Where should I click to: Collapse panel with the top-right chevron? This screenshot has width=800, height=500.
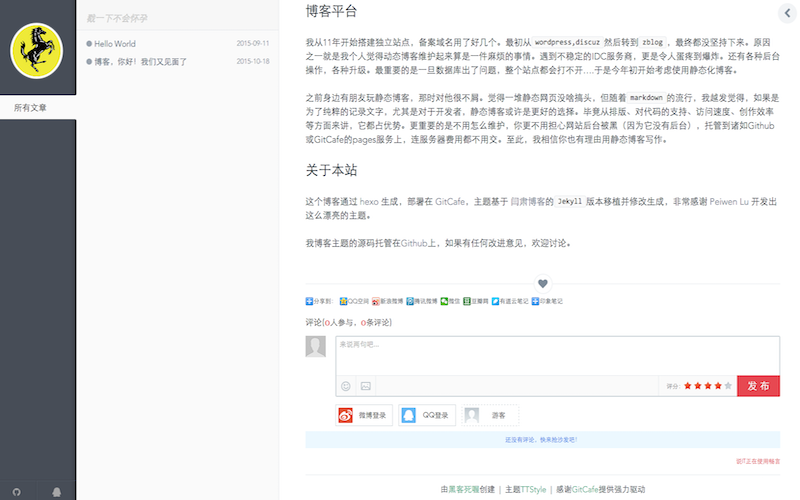[787, 12]
